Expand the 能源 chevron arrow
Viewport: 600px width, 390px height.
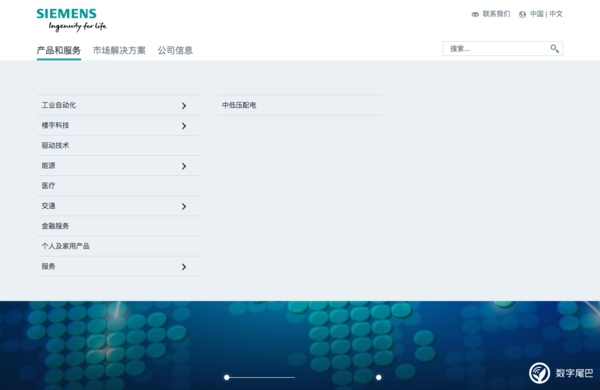(184, 166)
